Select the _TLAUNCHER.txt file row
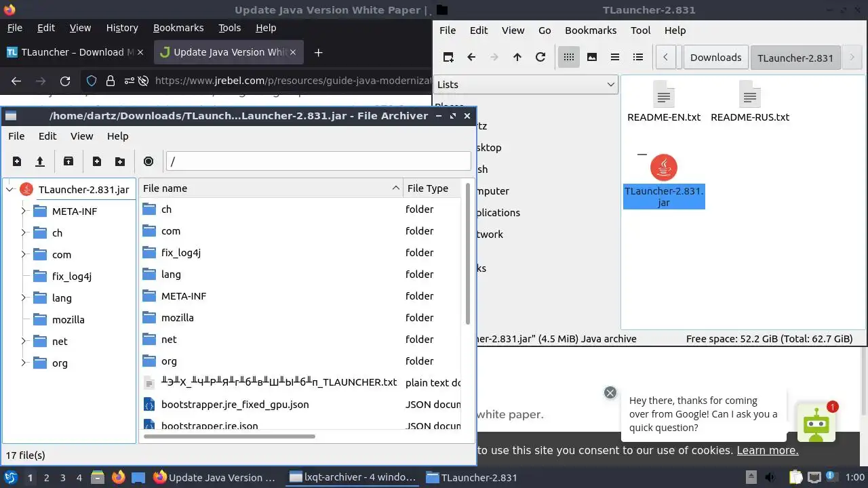868x488 pixels. [x=300, y=383]
